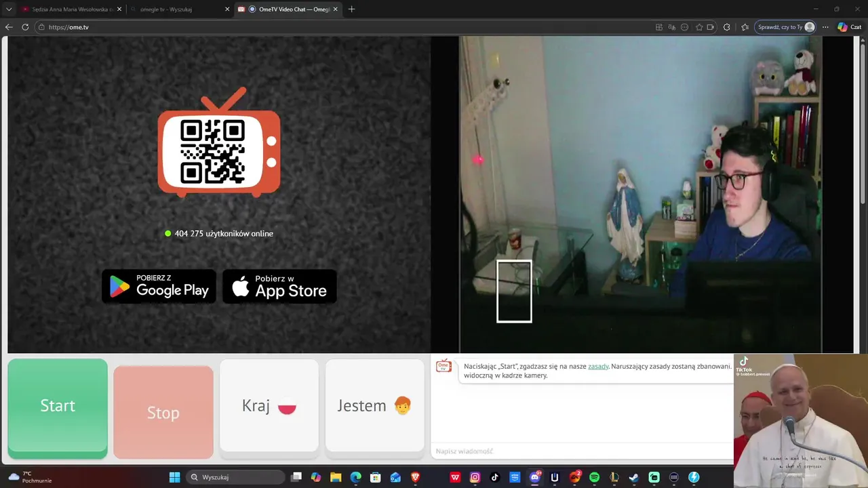Click the Sprawdź, czy to Ty profile button

[785, 27]
